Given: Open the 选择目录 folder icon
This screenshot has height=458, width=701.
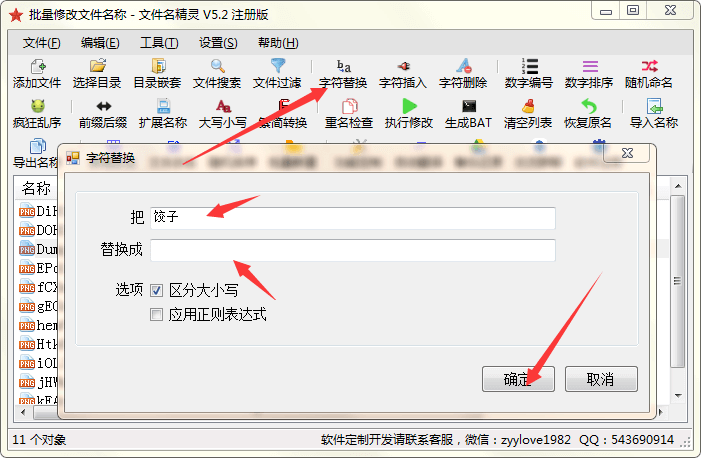Looking at the screenshot, I should (x=97, y=66).
